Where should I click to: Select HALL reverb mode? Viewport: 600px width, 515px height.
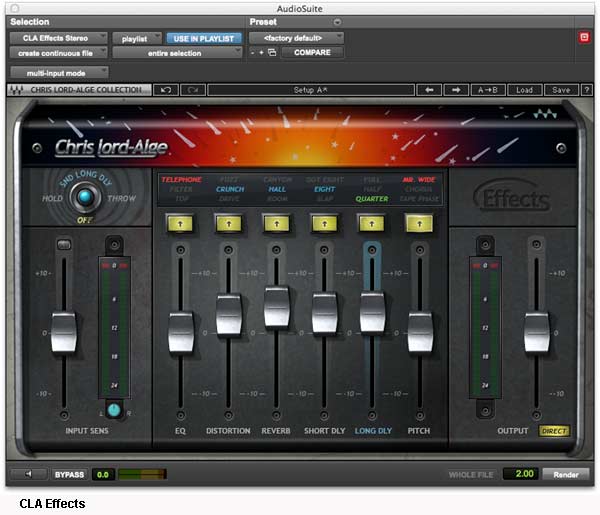(277, 189)
